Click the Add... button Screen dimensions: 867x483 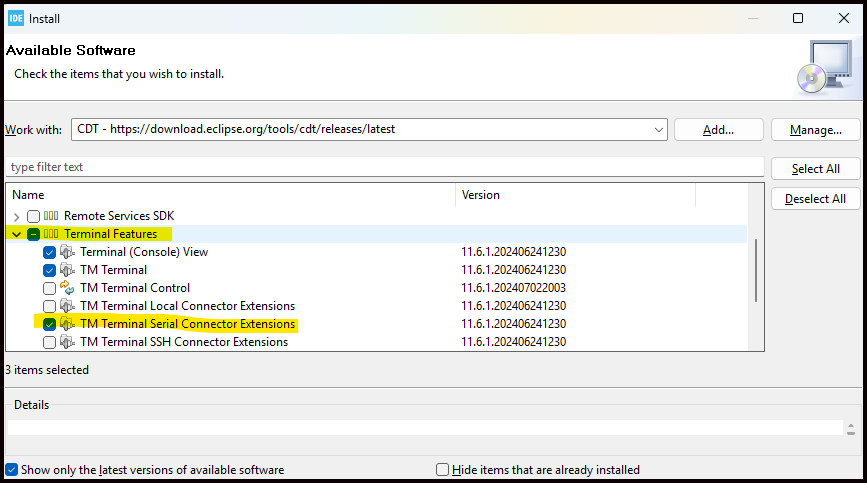(718, 130)
